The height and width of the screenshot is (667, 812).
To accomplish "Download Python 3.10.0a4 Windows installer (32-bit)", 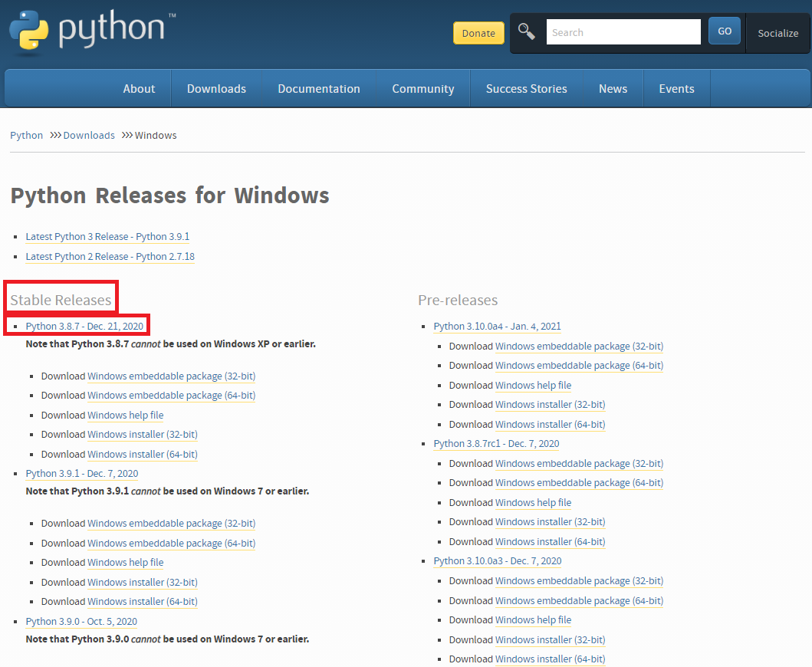I will [x=550, y=405].
